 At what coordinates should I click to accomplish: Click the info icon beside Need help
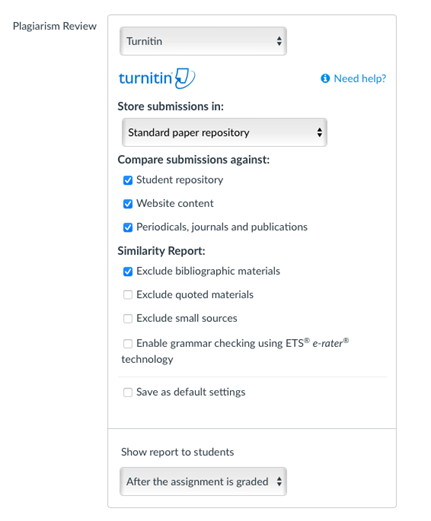[x=325, y=78]
